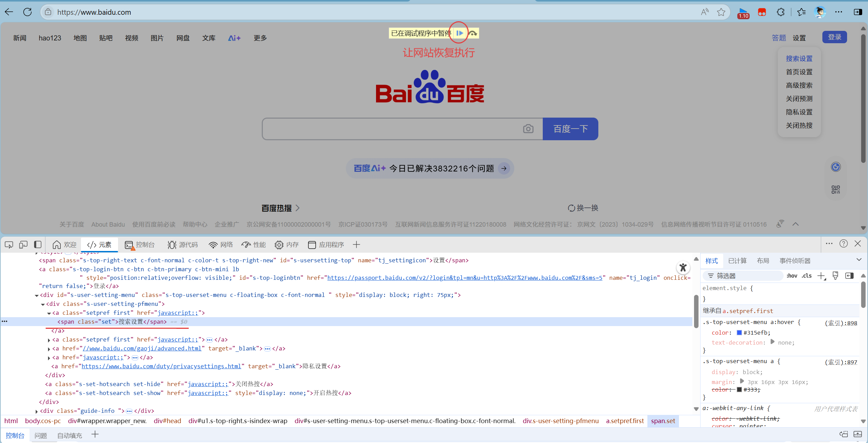Open the browser profile avatar
Image resolution: width=868 pixels, height=443 pixels.
pyautogui.click(x=820, y=12)
